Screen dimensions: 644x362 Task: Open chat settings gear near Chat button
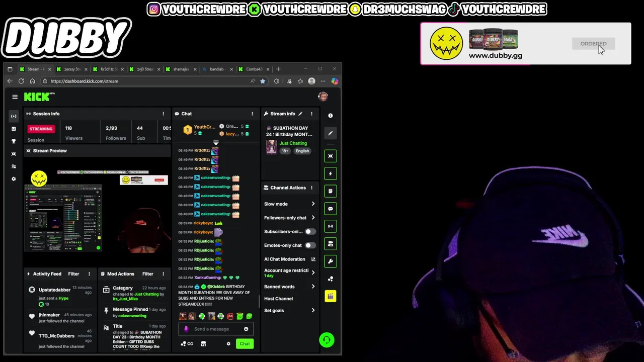(x=228, y=344)
